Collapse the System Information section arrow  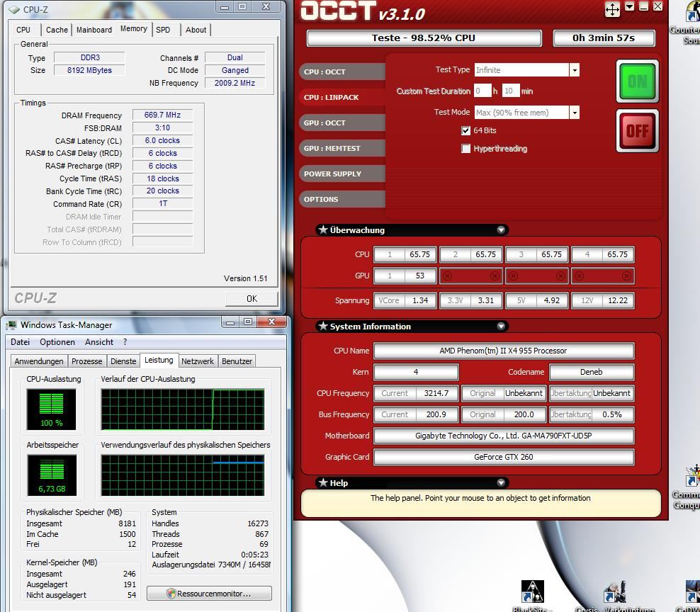(x=501, y=327)
